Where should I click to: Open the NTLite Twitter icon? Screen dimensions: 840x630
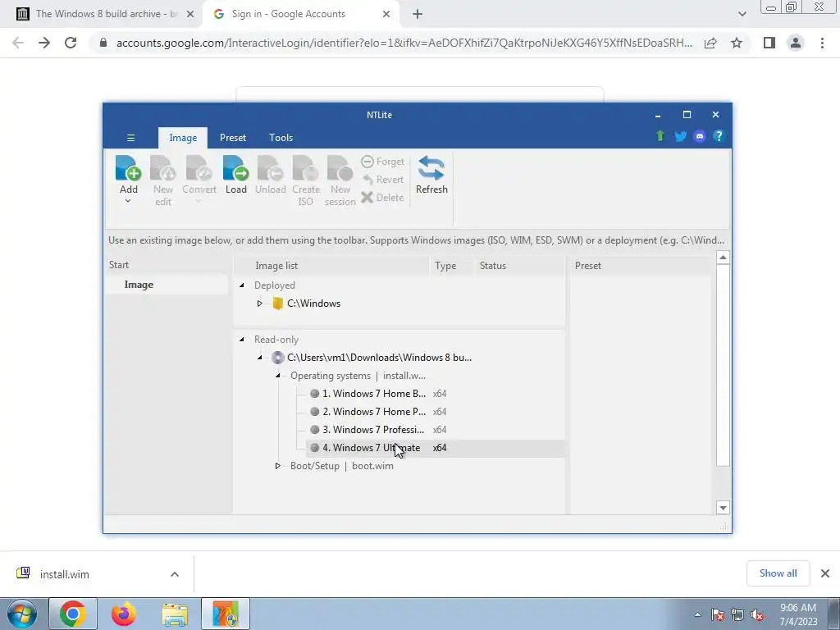pos(680,136)
